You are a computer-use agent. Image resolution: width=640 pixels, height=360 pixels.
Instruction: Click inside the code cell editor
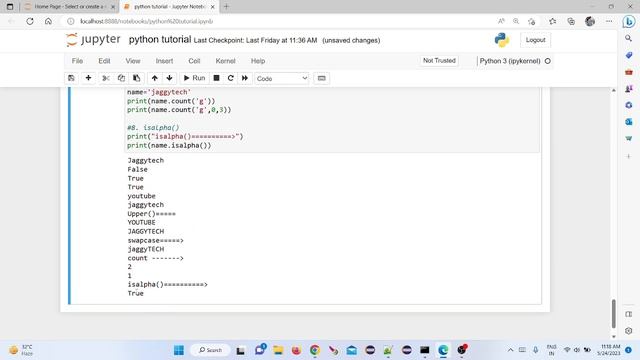pos(331,119)
